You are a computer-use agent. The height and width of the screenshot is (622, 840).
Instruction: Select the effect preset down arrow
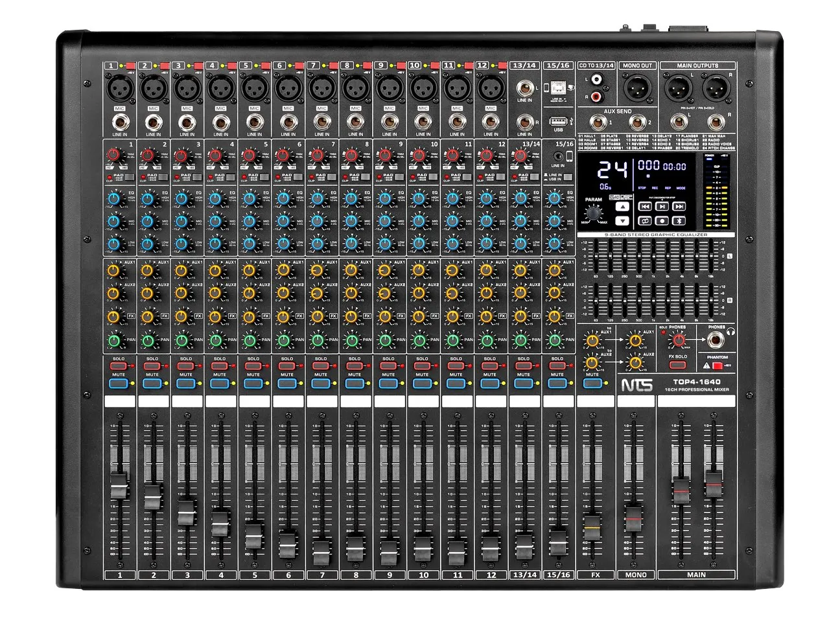point(622,221)
